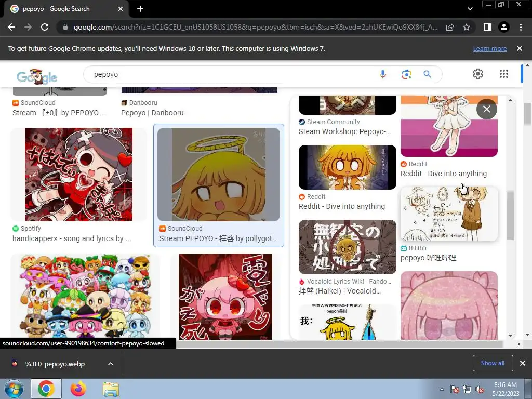The width and height of the screenshot is (532, 399).
Task: Share this page icon in address bar
Action: pos(450,27)
